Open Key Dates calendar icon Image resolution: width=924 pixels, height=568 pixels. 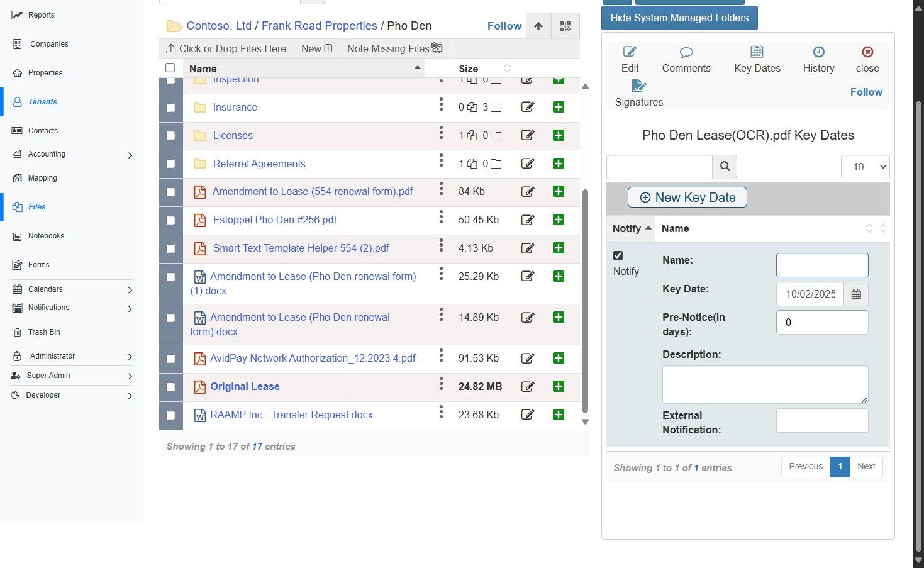(x=757, y=52)
